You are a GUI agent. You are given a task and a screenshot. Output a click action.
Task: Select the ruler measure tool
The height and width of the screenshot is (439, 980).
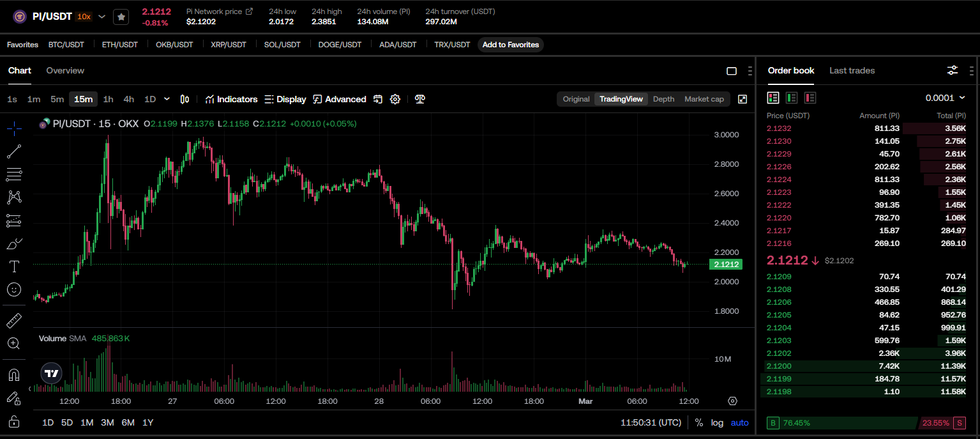click(14, 320)
